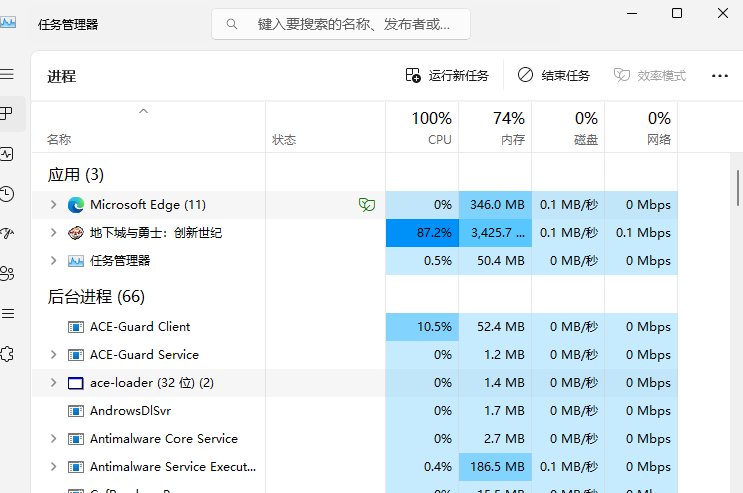Image resolution: width=743 pixels, height=493 pixels.
Task: Sort by the CPU column header
Action: [422, 127]
